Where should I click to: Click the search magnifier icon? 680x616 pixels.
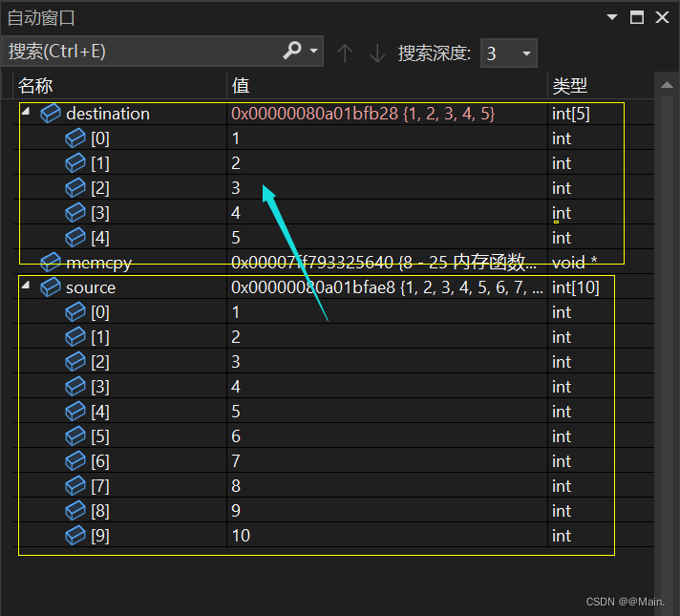292,51
